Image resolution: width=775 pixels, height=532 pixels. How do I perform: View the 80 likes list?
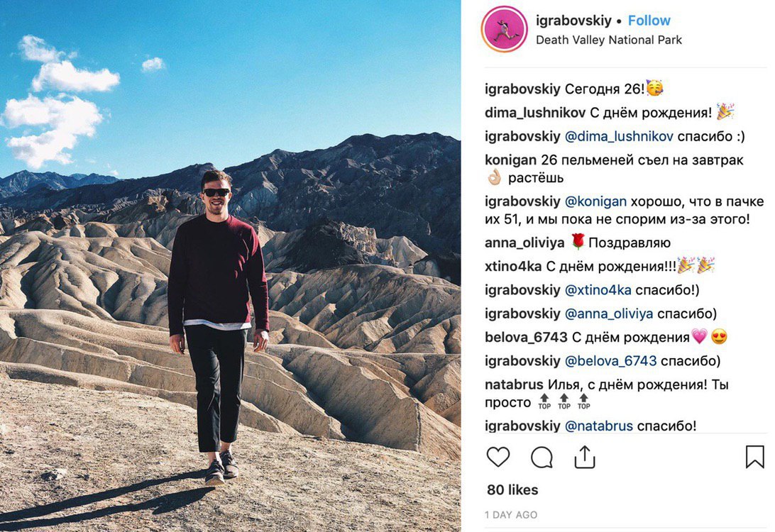[512, 490]
